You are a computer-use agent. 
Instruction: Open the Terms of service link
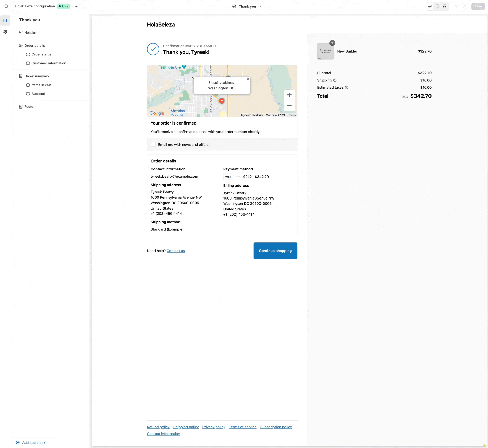[x=243, y=427]
